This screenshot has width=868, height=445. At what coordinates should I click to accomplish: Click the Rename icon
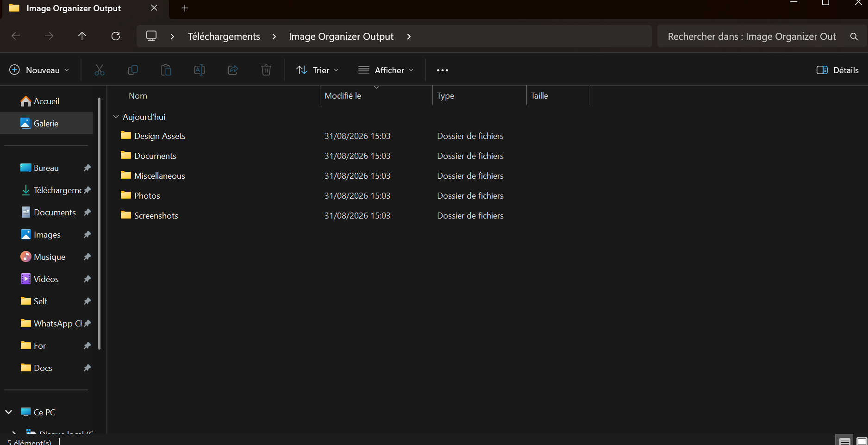point(200,70)
